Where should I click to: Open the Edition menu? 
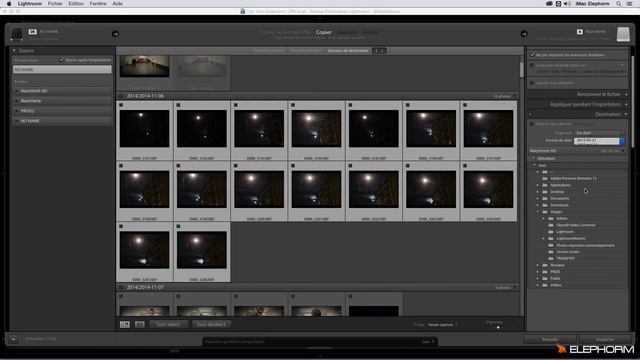(76, 4)
